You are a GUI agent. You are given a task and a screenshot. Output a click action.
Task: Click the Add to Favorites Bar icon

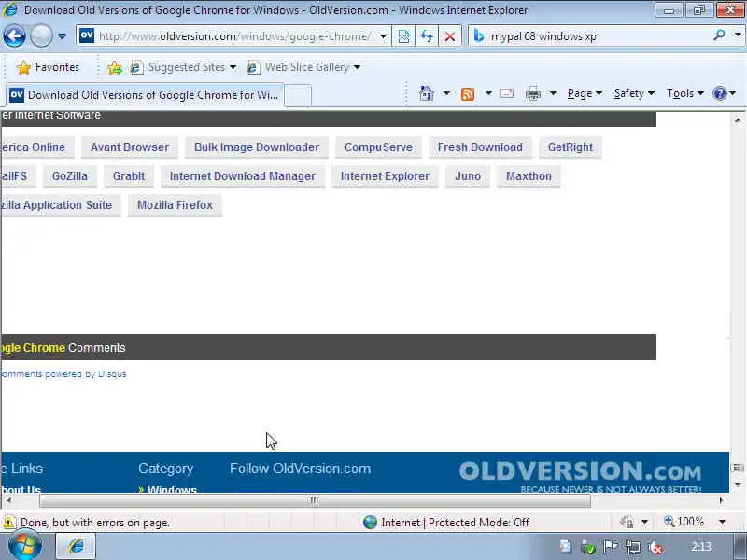pyautogui.click(x=115, y=67)
